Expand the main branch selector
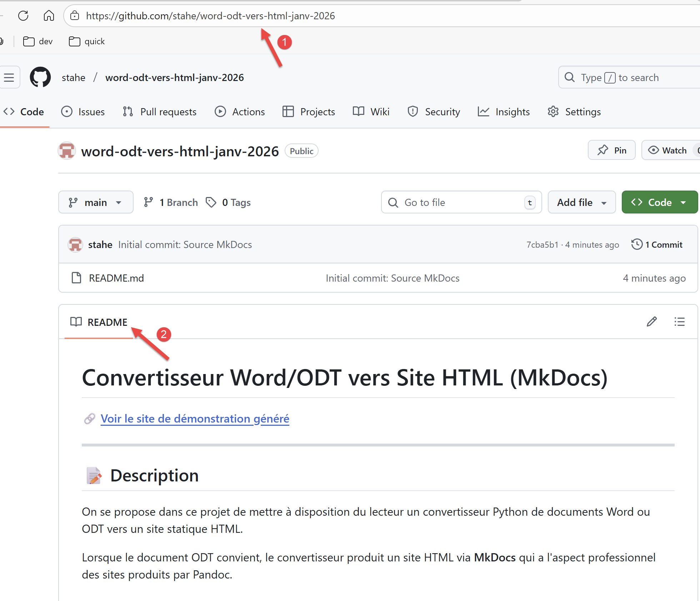700x601 pixels. tap(96, 202)
